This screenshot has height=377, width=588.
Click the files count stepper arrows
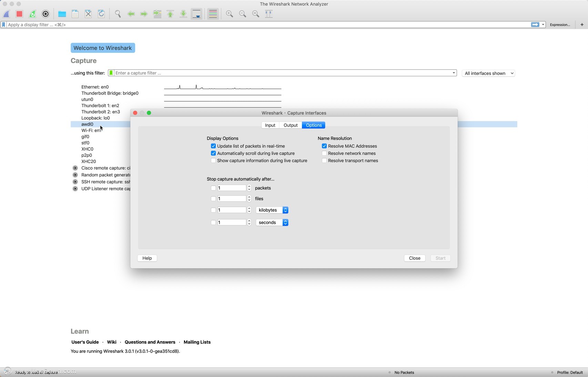[249, 199]
